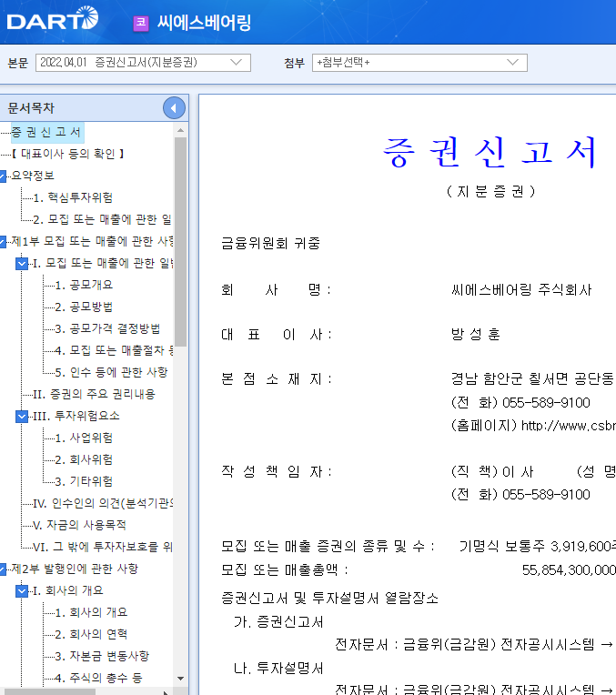Click the 55,854,300,000 amount
616x695 pixels.
tap(569, 570)
